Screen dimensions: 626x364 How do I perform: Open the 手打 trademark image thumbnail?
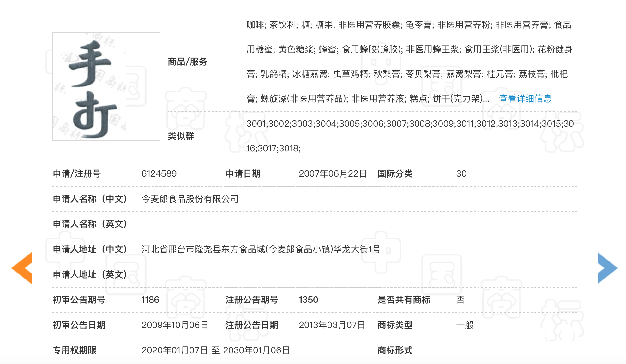[x=106, y=87]
